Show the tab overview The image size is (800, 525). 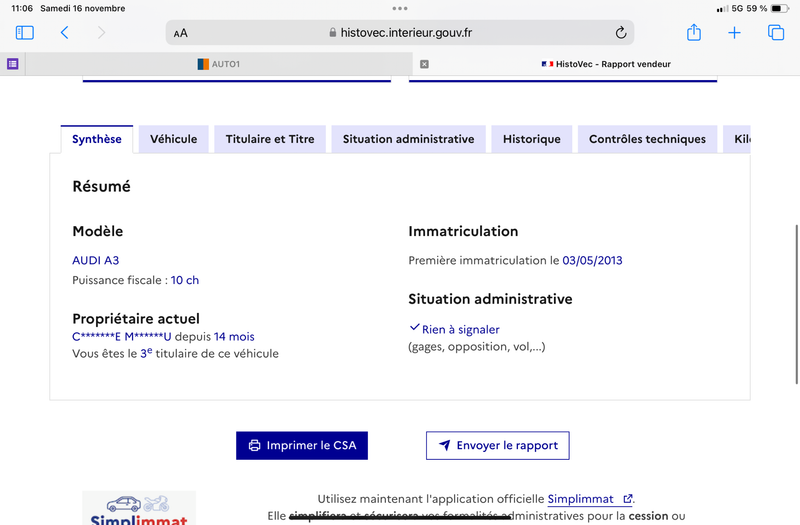point(776,33)
